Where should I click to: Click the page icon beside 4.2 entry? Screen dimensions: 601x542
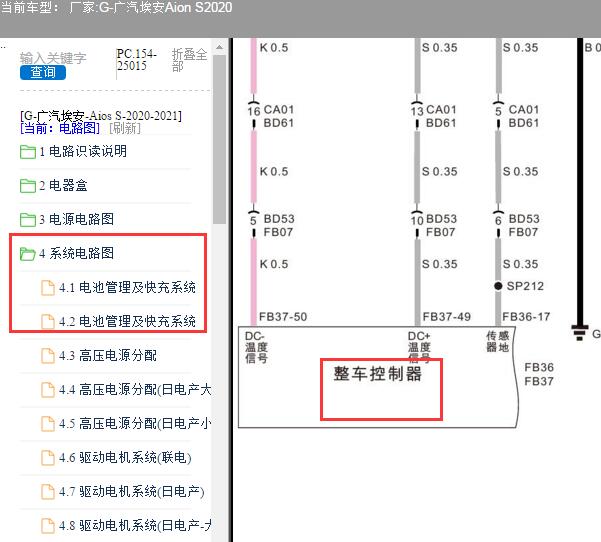tap(48, 322)
